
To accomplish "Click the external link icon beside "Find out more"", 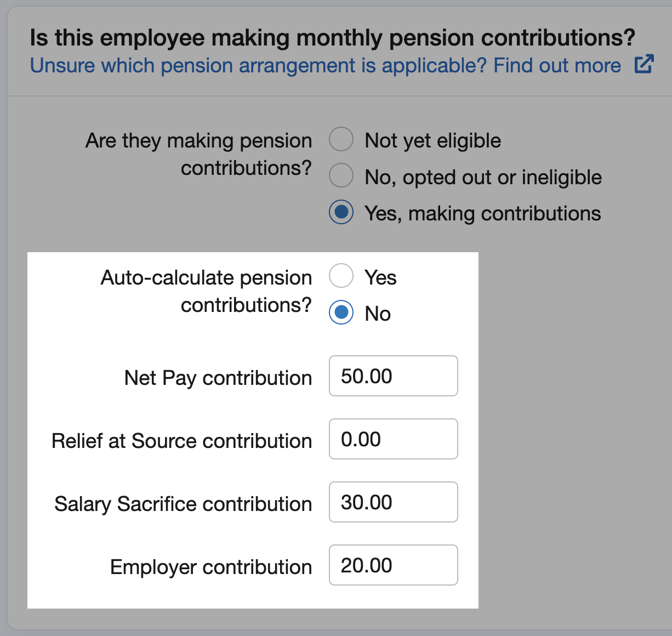I will click(645, 65).
